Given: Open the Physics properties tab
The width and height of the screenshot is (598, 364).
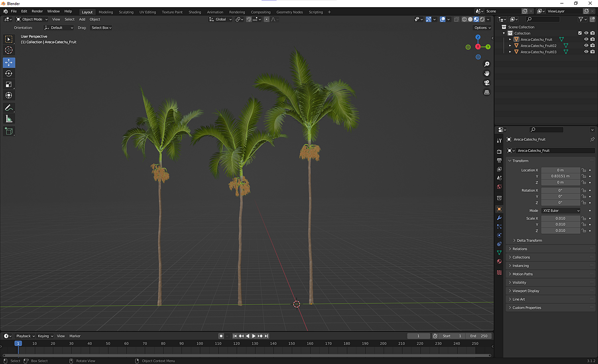Looking at the screenshot, I should coord(499,235).
